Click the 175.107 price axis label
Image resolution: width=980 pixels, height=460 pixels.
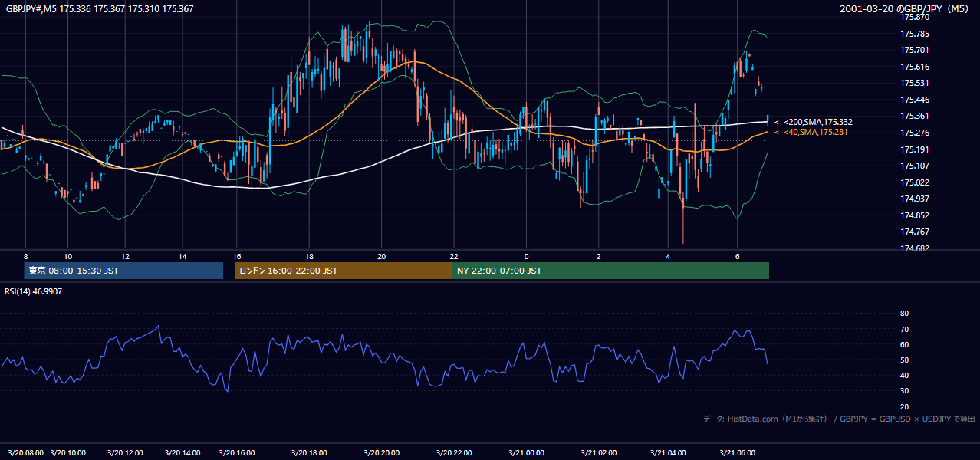915,166
